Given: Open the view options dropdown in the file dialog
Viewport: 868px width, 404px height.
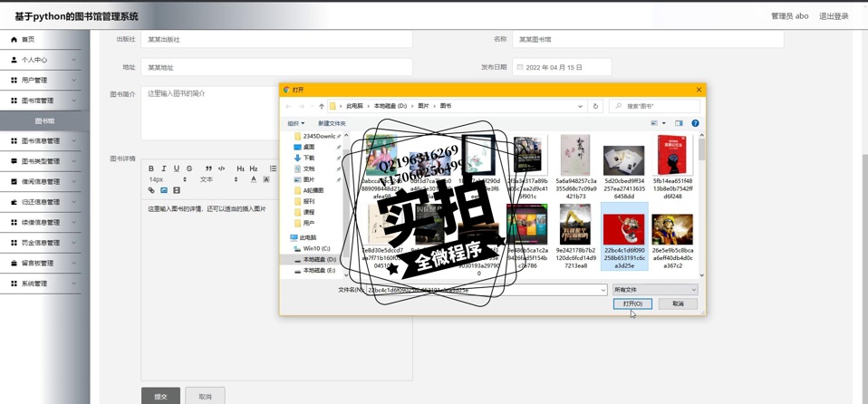Looking at the screenshot, I should point(664,123).
